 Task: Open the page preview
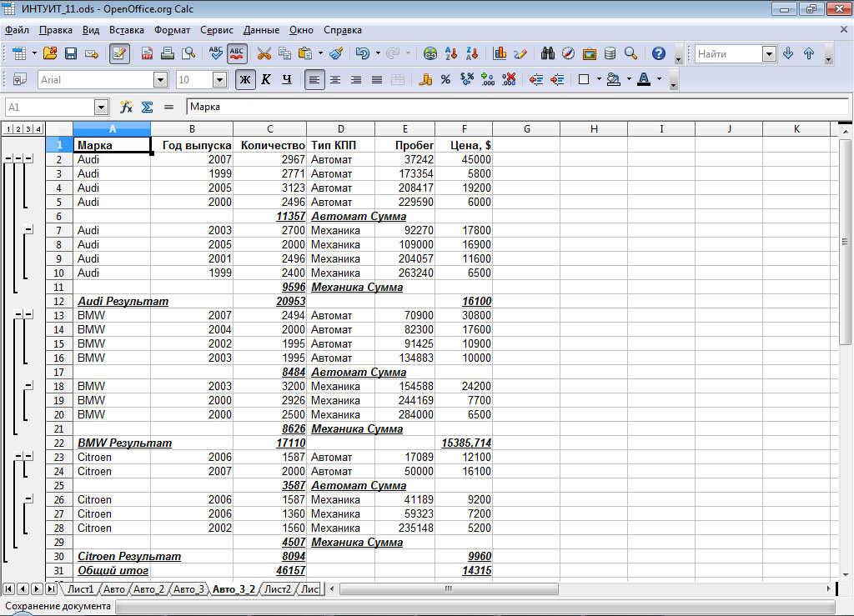coord(188,53)
